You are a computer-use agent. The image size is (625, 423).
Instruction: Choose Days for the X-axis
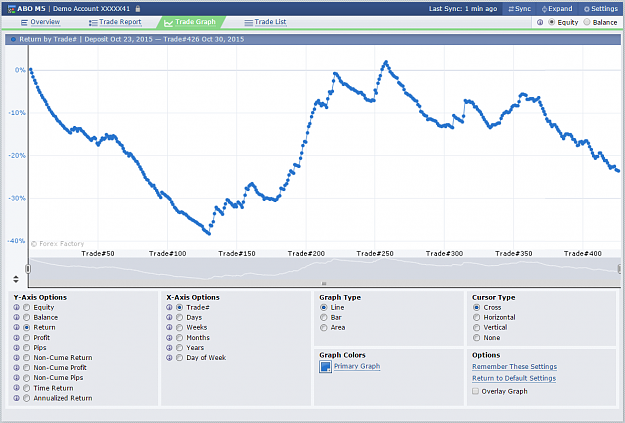[180, 317]
